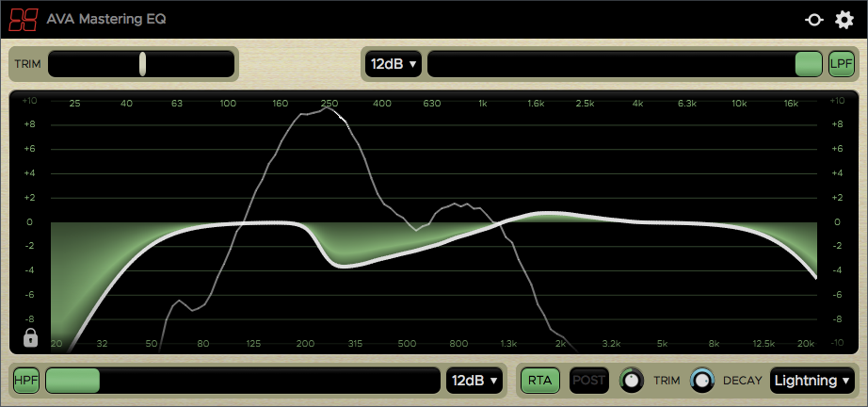Click the 20k frequency label at bottom
868x407 pixels.
806,344
